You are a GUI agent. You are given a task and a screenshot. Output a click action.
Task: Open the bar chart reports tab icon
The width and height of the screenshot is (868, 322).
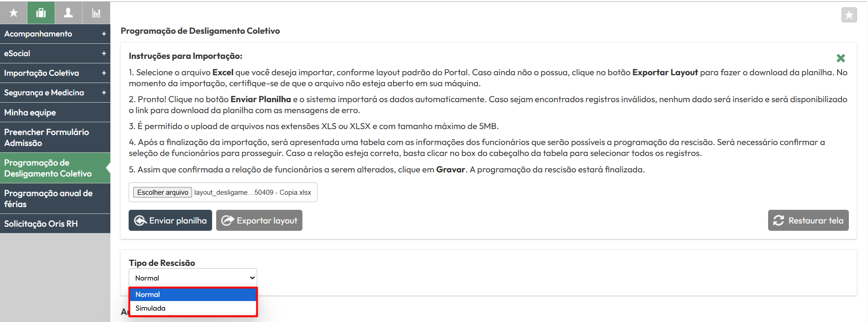tap(96, 13)
